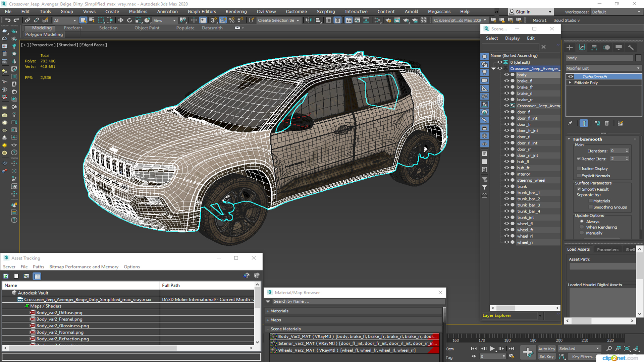Open the Create Selection Set dropdown

pyautogui.click(x=279, y=20)
